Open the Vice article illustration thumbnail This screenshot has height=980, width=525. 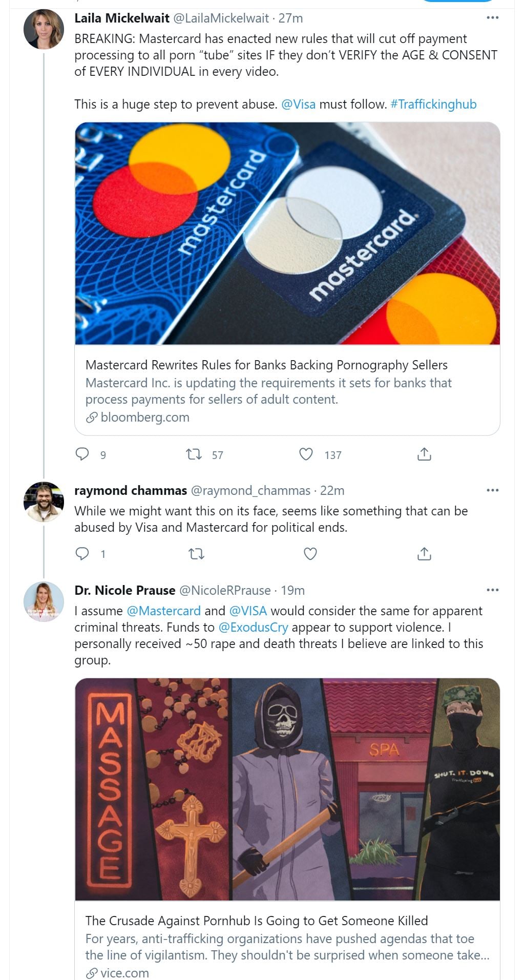tap(287, 789)
